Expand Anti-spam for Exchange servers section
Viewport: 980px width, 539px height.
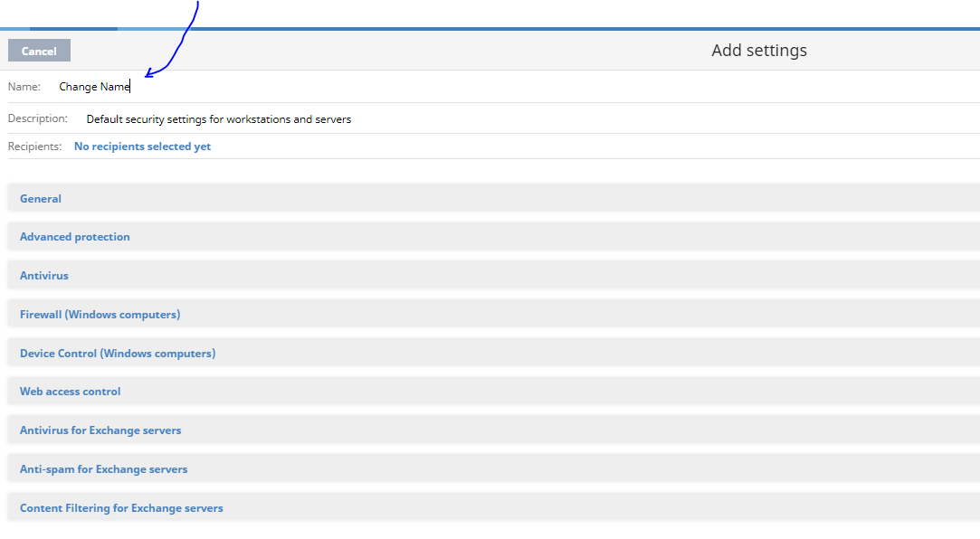[x=493, y=469]
